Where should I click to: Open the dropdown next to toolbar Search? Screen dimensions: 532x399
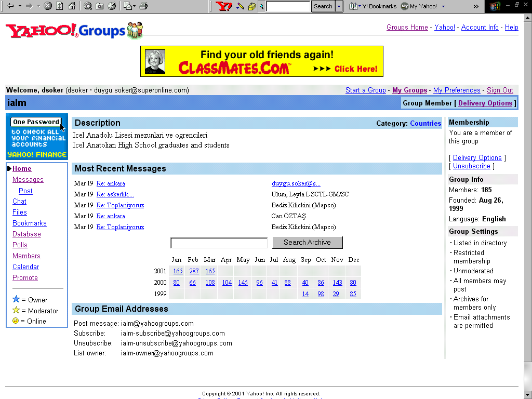[x=339, y=6]
